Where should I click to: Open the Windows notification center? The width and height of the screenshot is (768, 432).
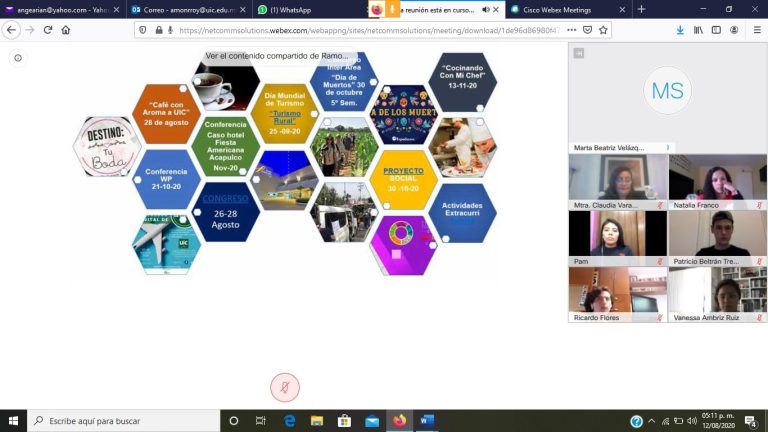coord(751,421)
